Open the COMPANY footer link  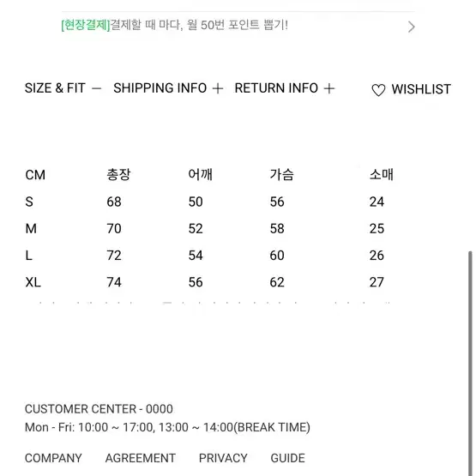click(53, 458)
